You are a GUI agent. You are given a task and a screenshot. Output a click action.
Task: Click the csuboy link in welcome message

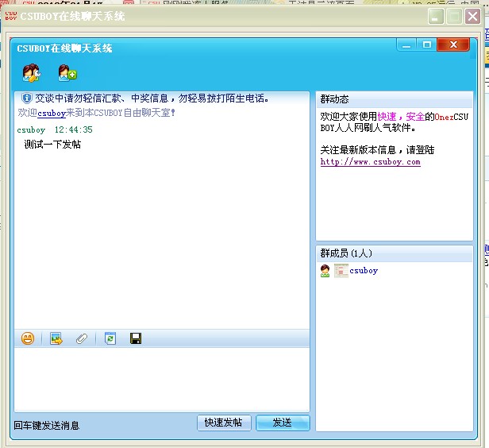[52, 113]
